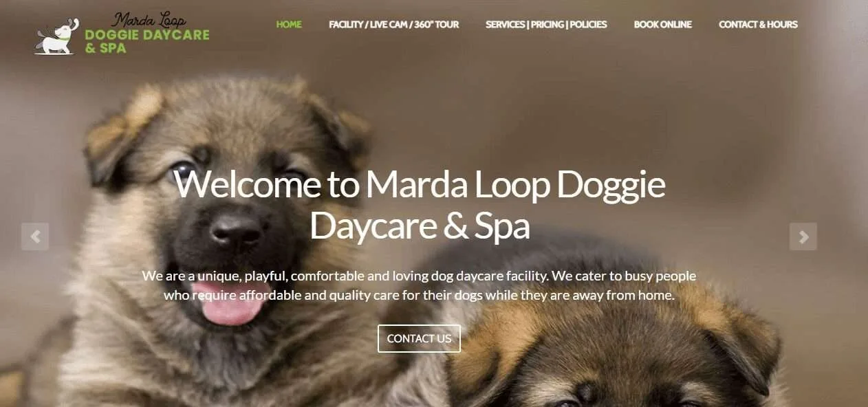Click the CONTACT US button
The image size is (868, 407).
419,338
